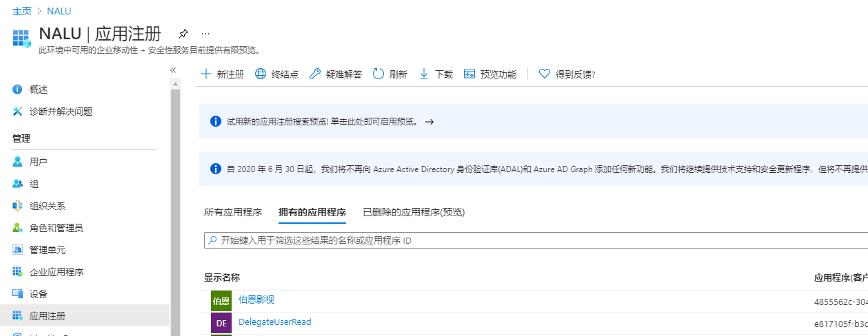Click the heart feedback icon
This screenshot has height=336, width=868.
point(545,74)
